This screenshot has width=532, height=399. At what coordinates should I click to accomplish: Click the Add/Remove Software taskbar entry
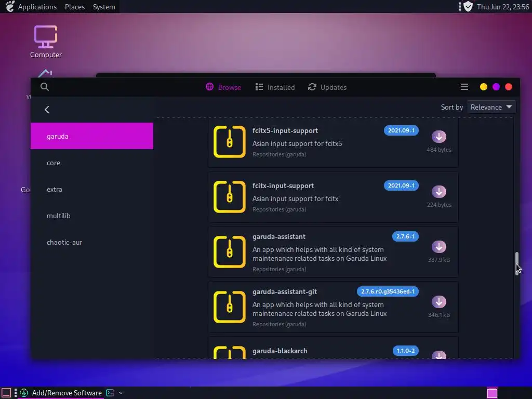61,393
